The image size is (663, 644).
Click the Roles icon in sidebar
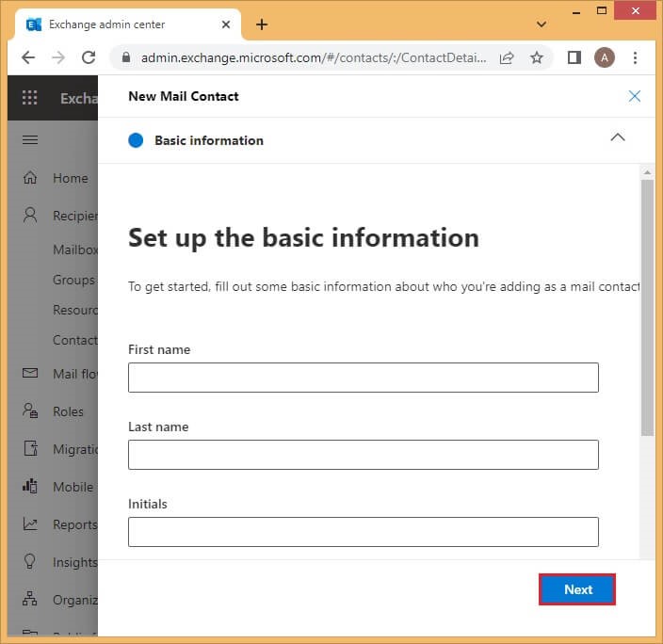[x=30, y=411]
